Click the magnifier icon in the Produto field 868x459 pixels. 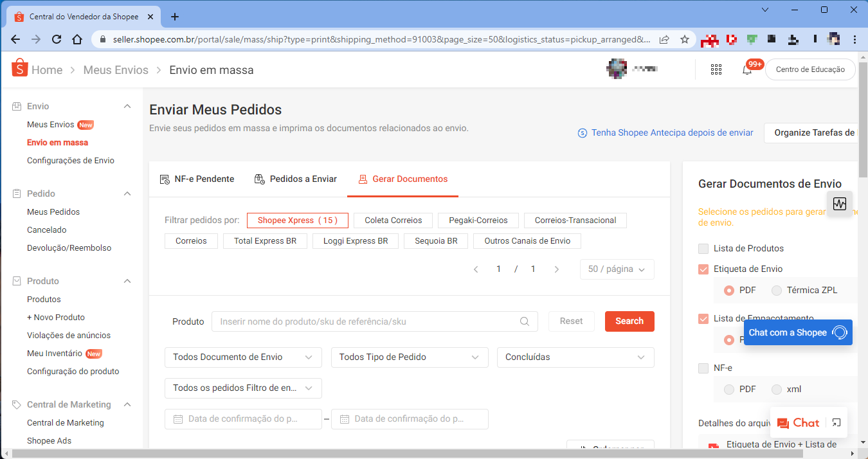(525, 321)
